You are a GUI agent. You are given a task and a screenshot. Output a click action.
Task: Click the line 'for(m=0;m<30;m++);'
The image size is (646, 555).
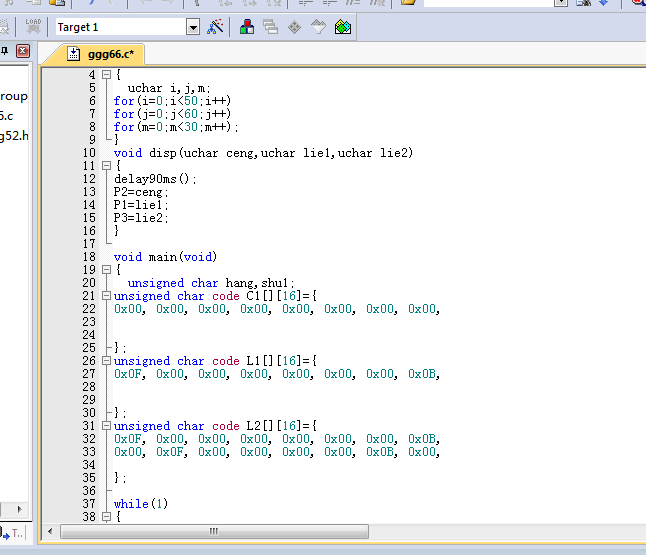(x=176, y=127)
